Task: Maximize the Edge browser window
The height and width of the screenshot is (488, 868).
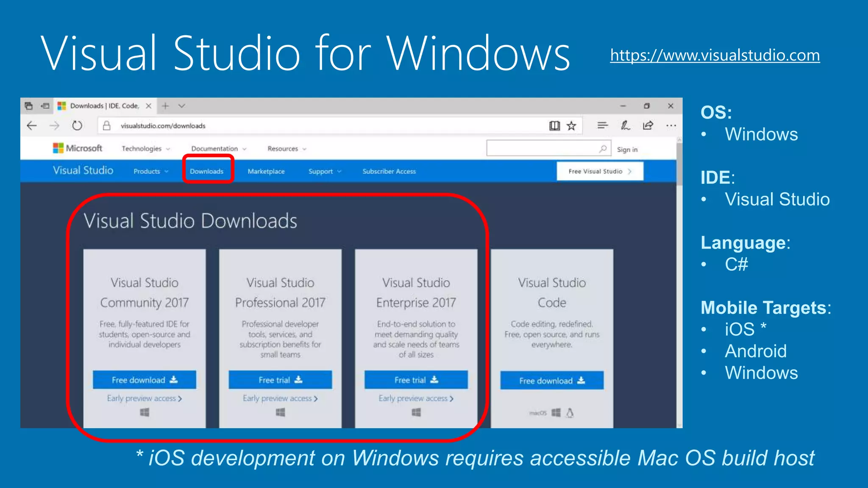Action: pyautogui.click(x=647, y=106)
